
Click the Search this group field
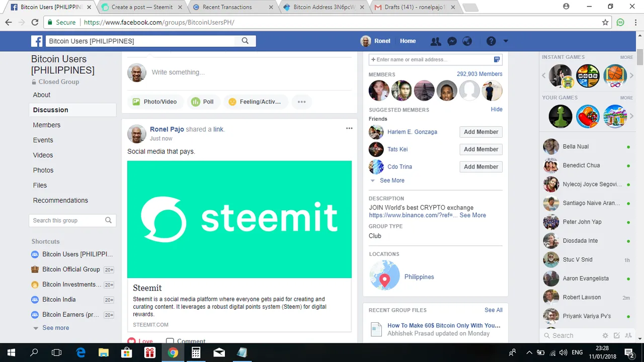click(72, 220)
